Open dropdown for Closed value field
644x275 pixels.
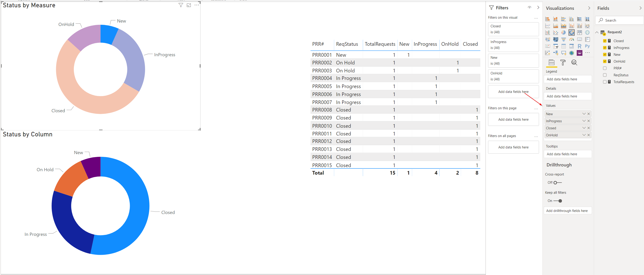click(x=584, y=128)
